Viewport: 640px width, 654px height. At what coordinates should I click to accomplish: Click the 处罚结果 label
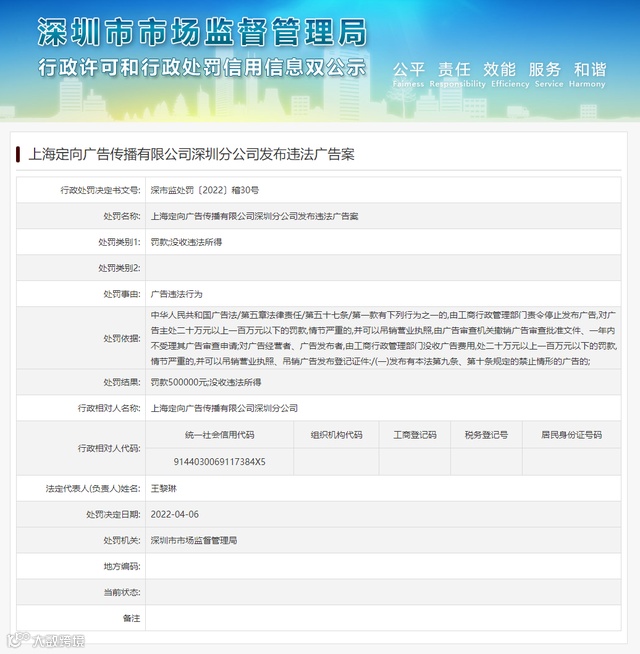[122, 382]
